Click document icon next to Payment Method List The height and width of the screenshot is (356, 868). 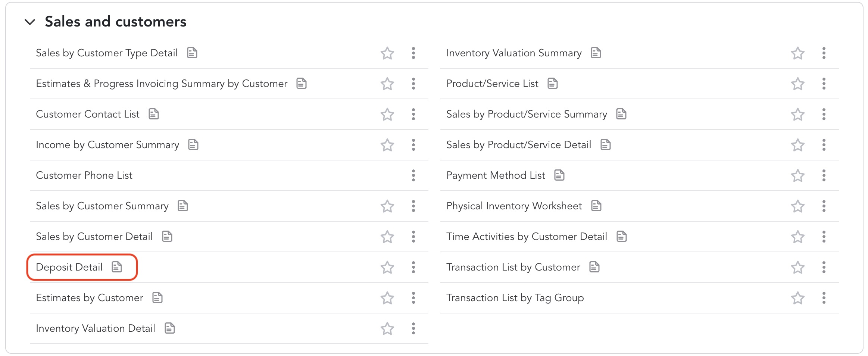pyautogui.click(x=559, y=175)
